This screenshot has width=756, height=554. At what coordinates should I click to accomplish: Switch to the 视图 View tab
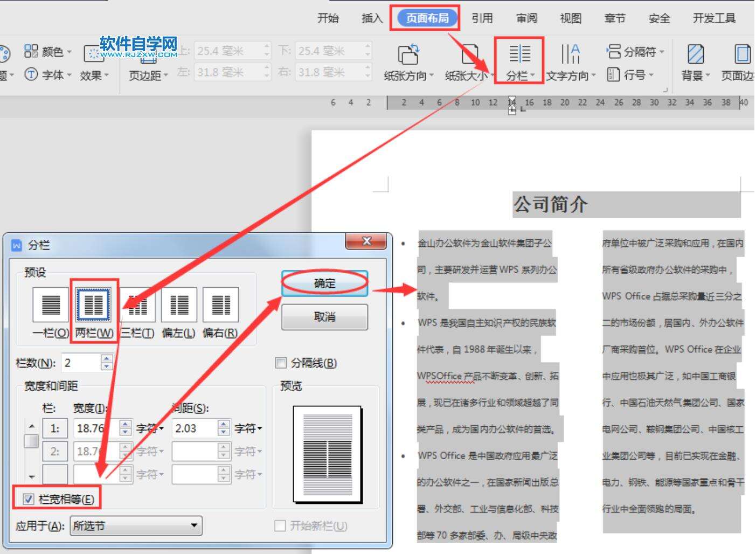click(x=571, y=18)
